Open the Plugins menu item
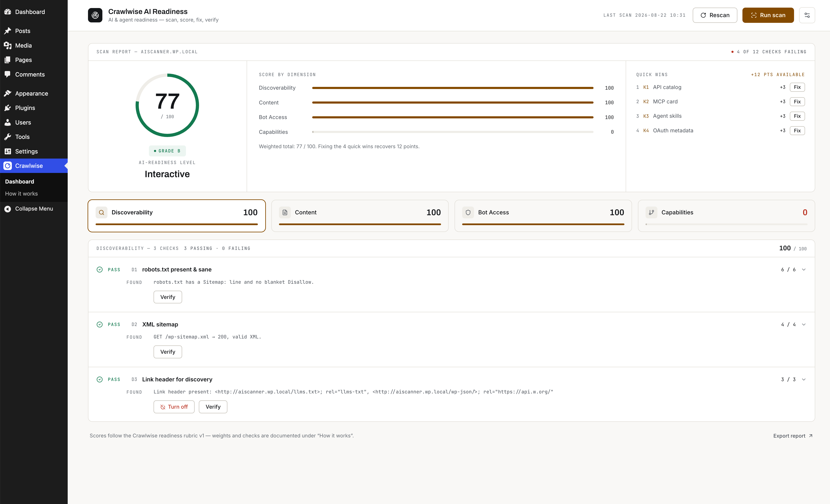 click(34, 108)
